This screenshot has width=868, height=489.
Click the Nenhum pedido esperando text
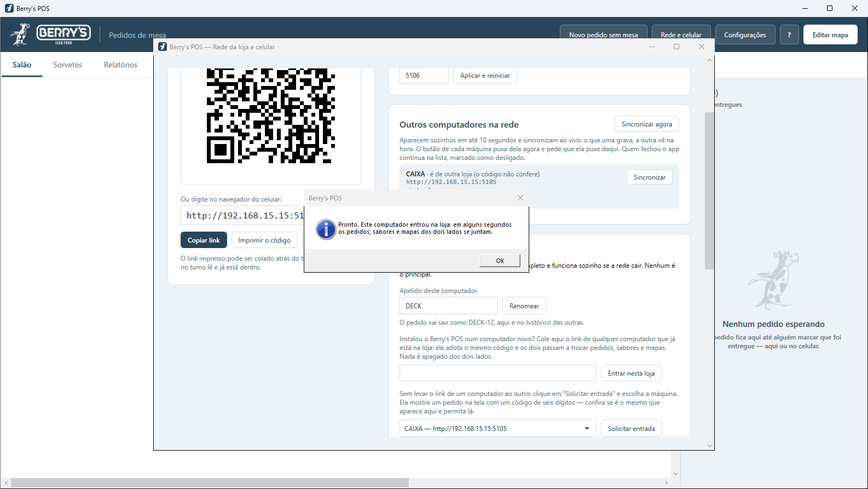point(773,324)
